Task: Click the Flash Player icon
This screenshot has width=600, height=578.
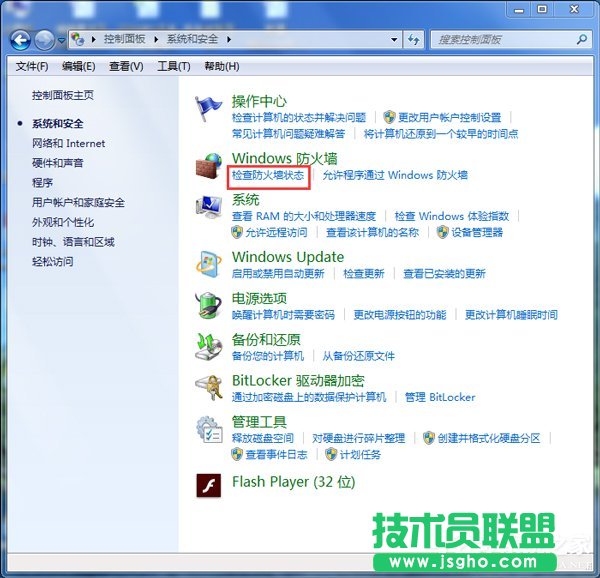Action: click(x=209, y=485)
